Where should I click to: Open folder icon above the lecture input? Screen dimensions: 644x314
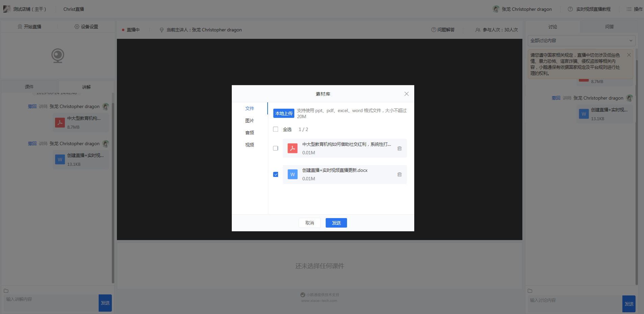6,291
